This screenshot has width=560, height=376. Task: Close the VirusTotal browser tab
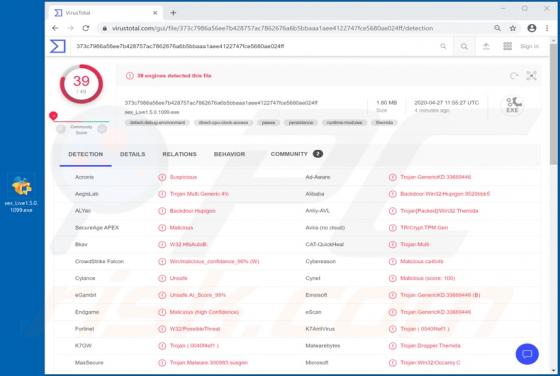155,13
